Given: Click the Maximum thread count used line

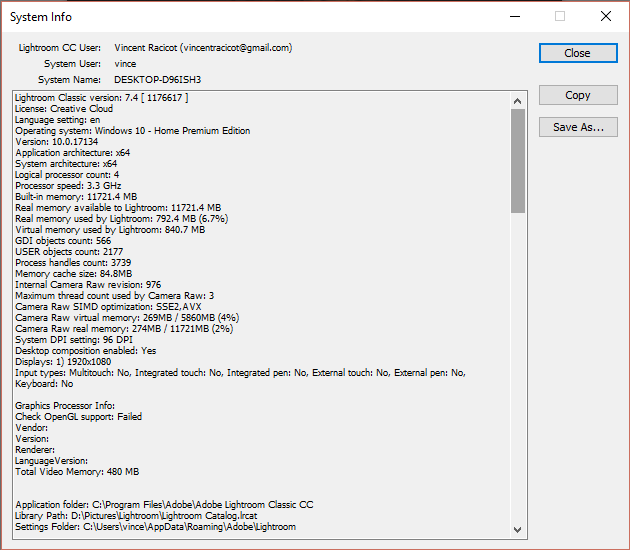Looking at the screenshot, I should tap(115, 296).
